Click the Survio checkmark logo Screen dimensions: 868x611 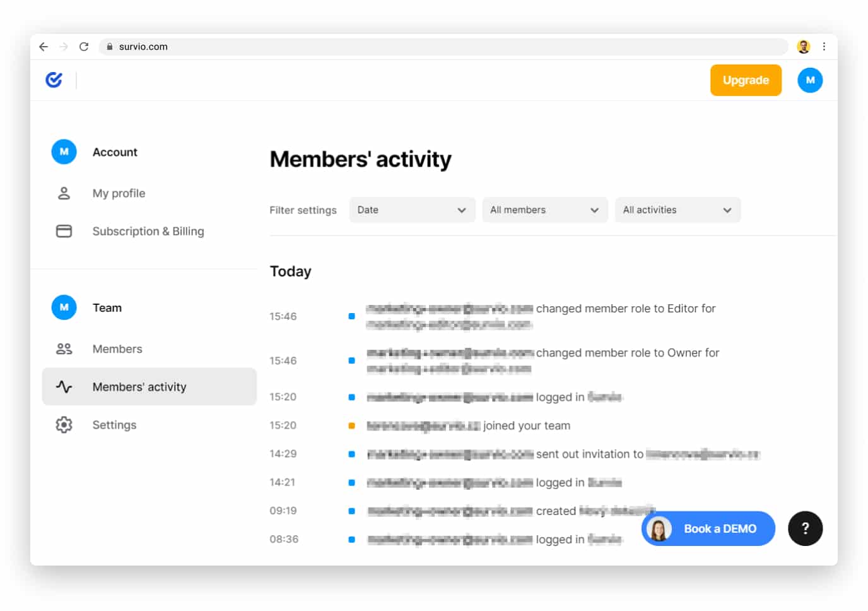click(x=54, y=80)
